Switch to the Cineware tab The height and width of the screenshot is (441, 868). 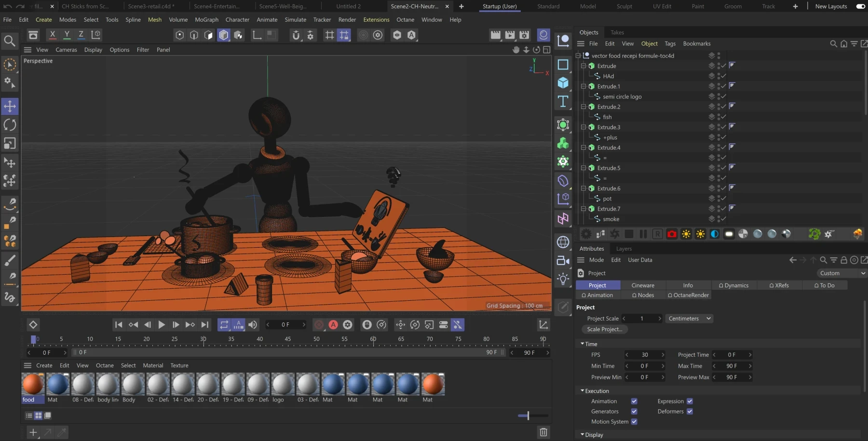tap(643, 285)
